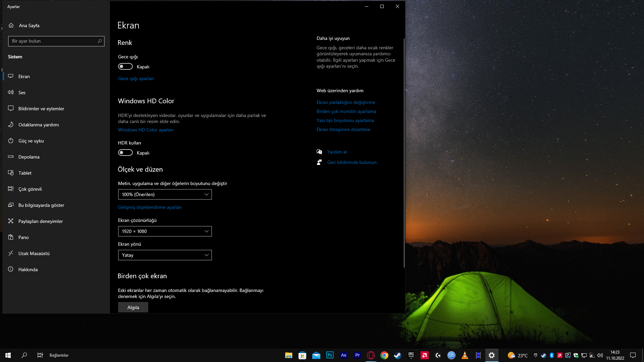Open Microsoft Store from taskbar
The height and width of the screenshot is (362, 644).
point(303,355)
